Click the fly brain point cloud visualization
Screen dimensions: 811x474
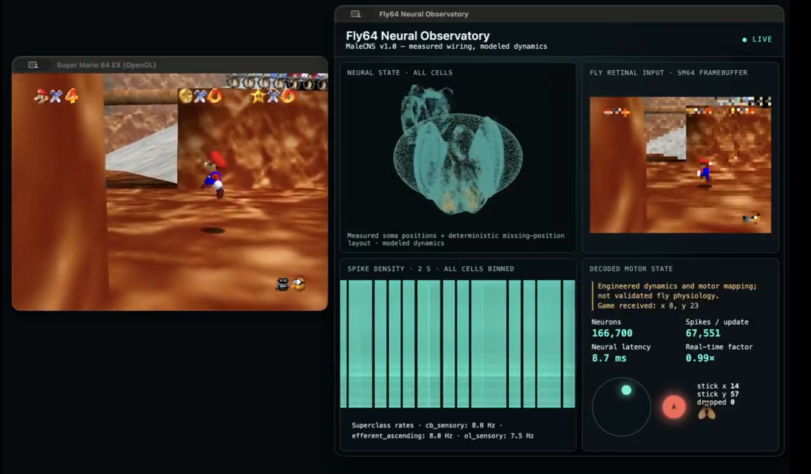(x=458, y=150)
